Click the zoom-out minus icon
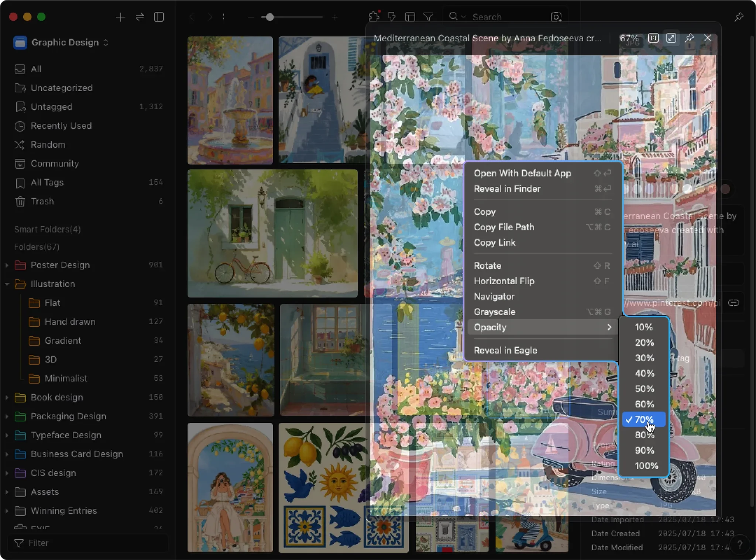This screenshot has width=756, height=560. tap(251, 17)
